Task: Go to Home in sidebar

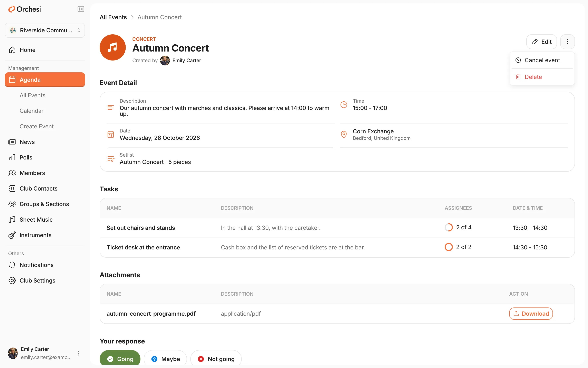Action: [x=45, y=50]
